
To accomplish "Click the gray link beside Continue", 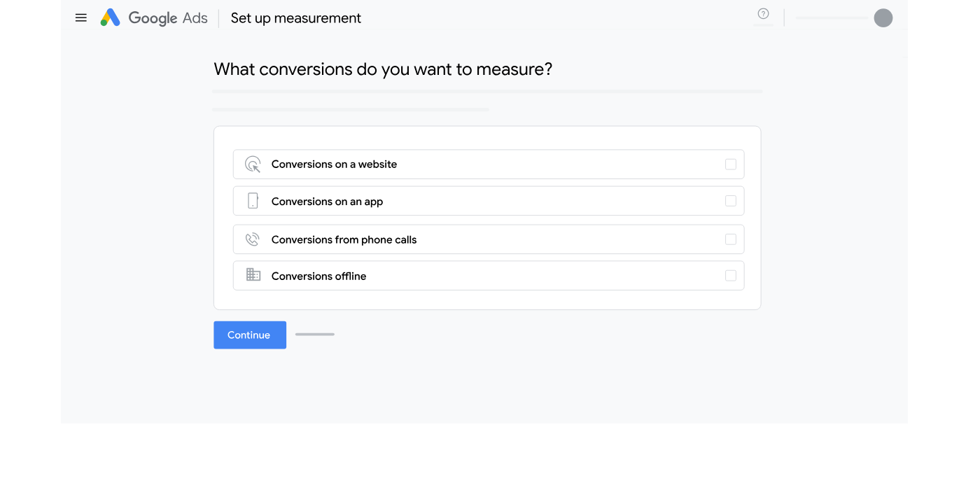I will click(x=315, y=335).
